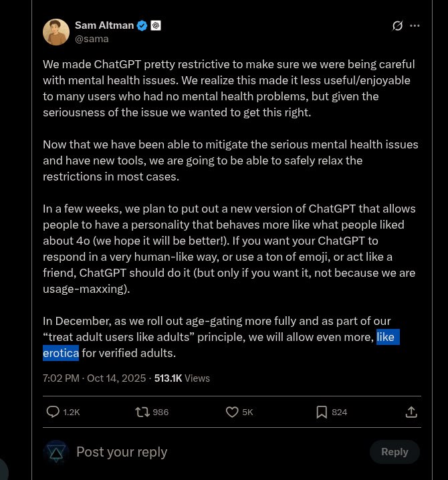Open Sam Altman's profile avatar
Viewport: 448px width, 480px height.
[x=56, y=32]
